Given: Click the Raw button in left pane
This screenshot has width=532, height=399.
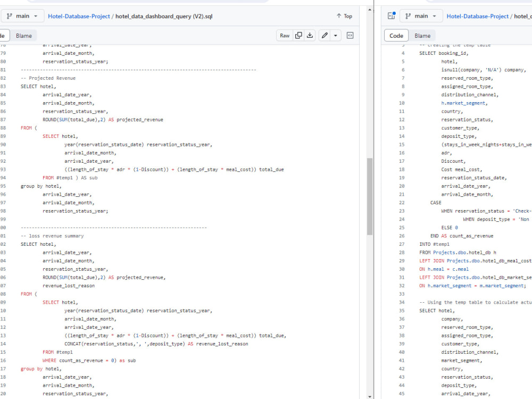Looking at the screenshot, I should coord(285,35).
